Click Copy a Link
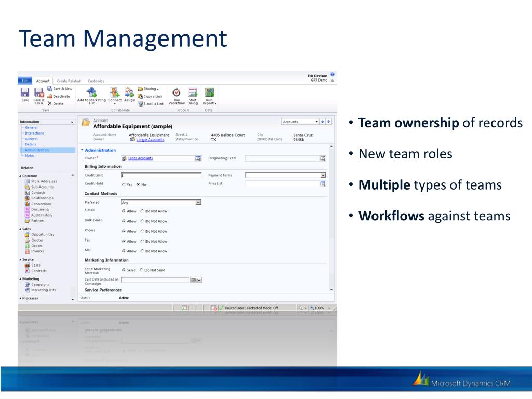The height and width of the screenshot is (399, 532). click(150, 96)
